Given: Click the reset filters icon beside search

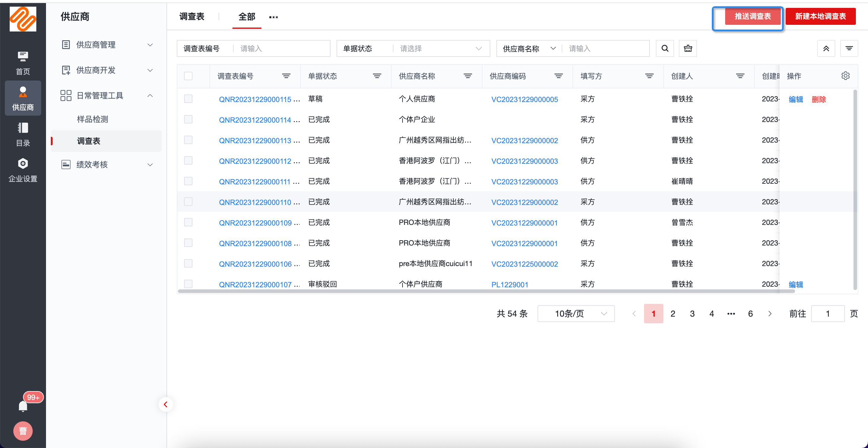Looking at the screenshot, I should coord(688,48).
